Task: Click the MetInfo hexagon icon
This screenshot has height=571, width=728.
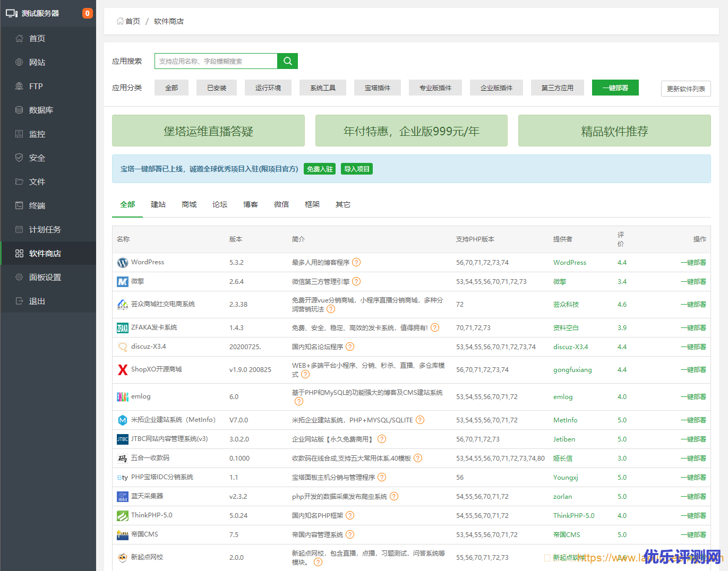Action: point(123,420)
